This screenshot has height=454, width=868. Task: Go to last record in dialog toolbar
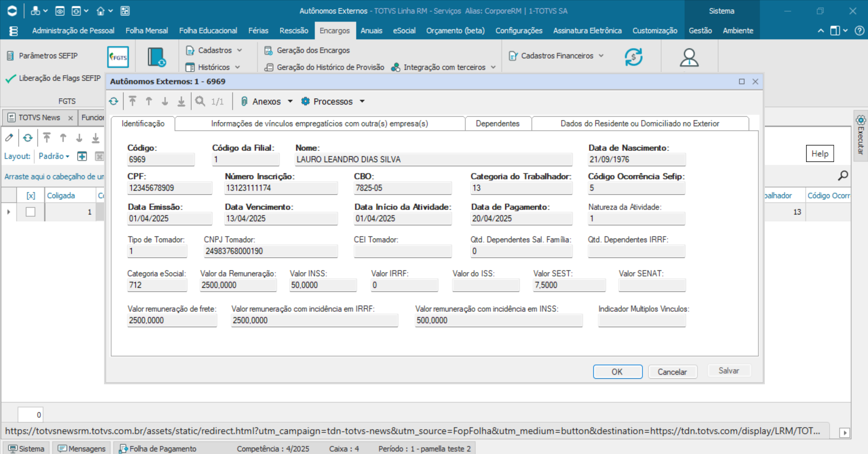181,101
